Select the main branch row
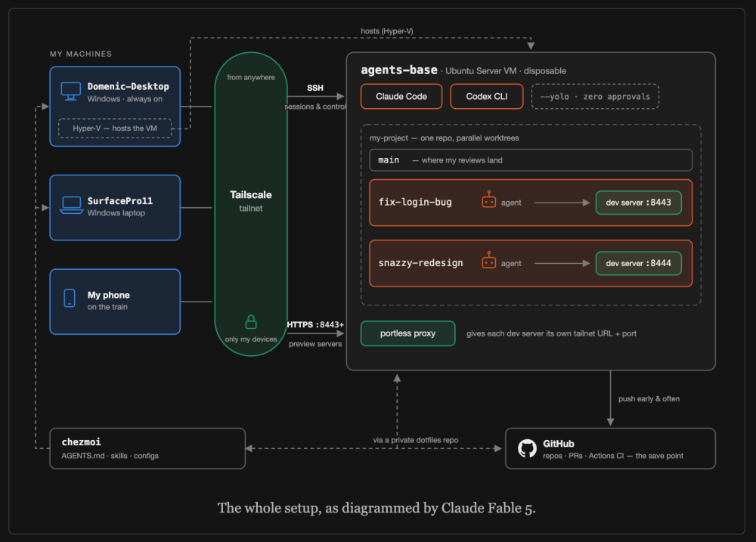The width and height of the screenshot is (756, 542). (x=531, y=160)
